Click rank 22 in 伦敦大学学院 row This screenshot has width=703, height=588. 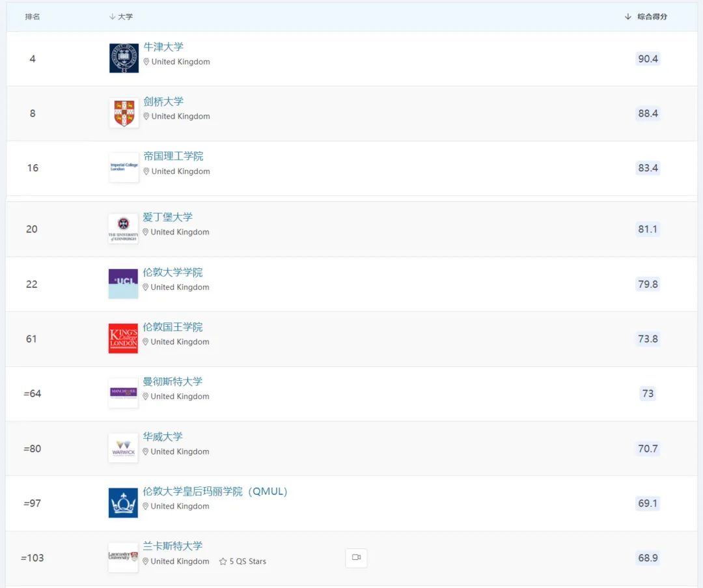point(32,285)
